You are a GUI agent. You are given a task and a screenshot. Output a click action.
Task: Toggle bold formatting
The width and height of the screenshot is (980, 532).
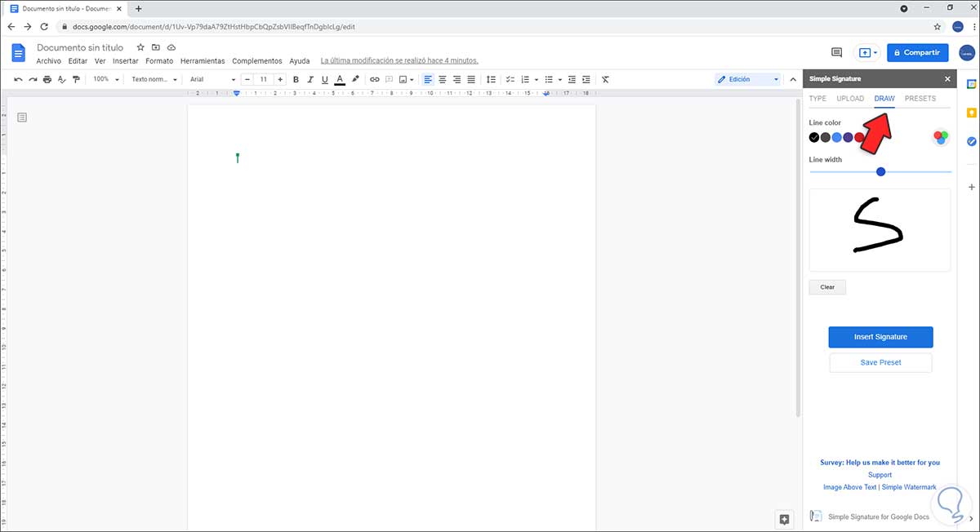pyautogui.click(x=296, y=79)
